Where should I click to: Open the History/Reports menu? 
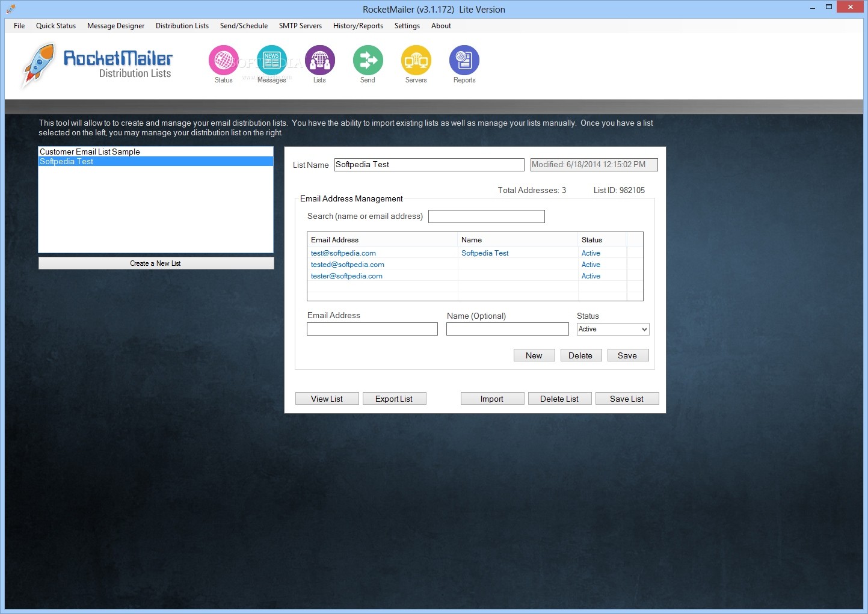(358, 26)
